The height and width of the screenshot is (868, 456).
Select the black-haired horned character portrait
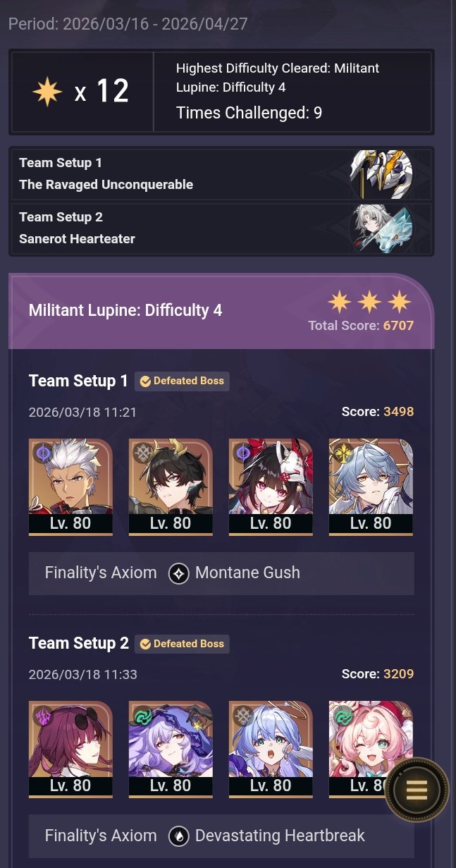[x=171, y=487]
